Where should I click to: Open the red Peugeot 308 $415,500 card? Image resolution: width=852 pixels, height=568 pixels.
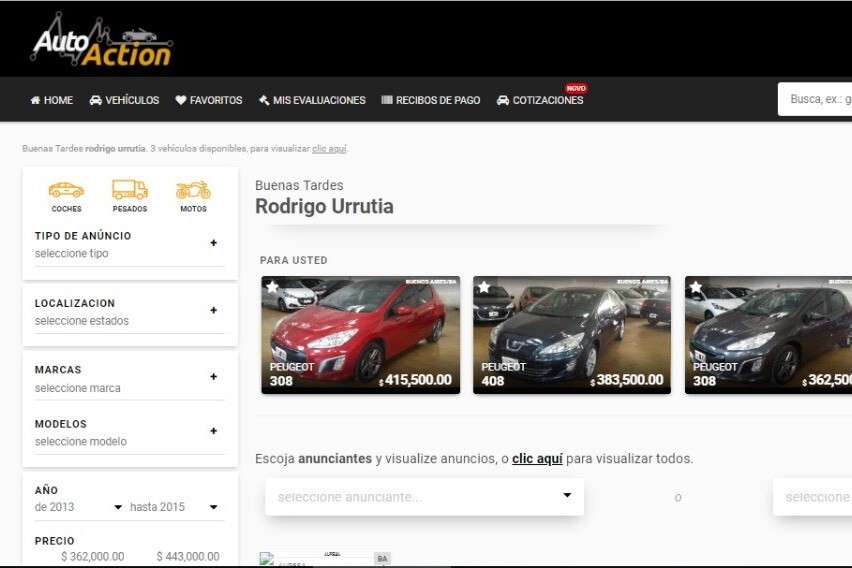[x=360, y=335]
